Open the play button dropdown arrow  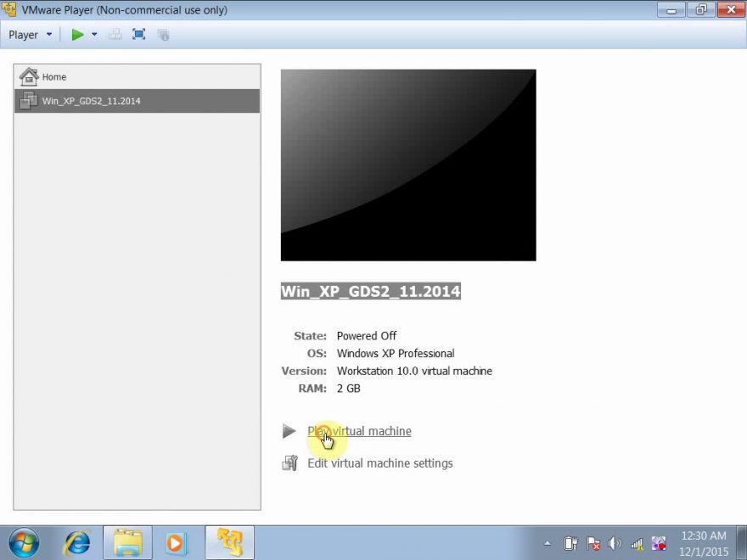click(x=93, y=34)
